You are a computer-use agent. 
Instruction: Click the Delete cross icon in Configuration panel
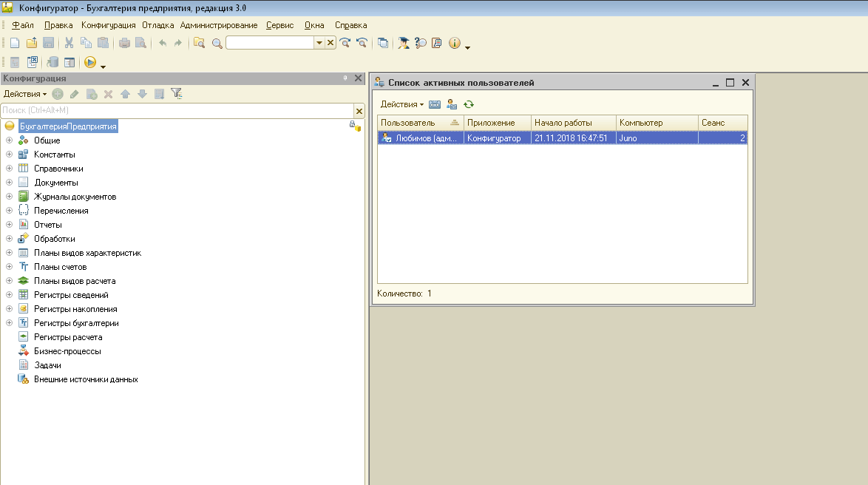tap(109, 94)
